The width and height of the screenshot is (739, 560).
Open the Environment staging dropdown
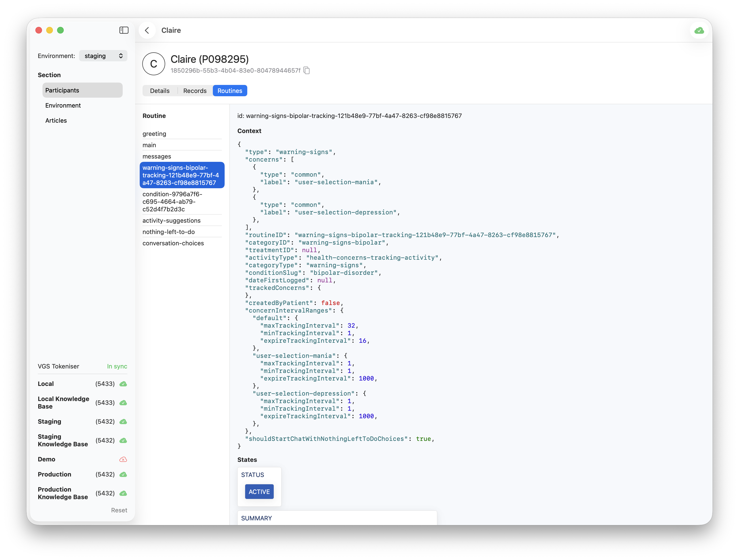[x=103, y=56]
